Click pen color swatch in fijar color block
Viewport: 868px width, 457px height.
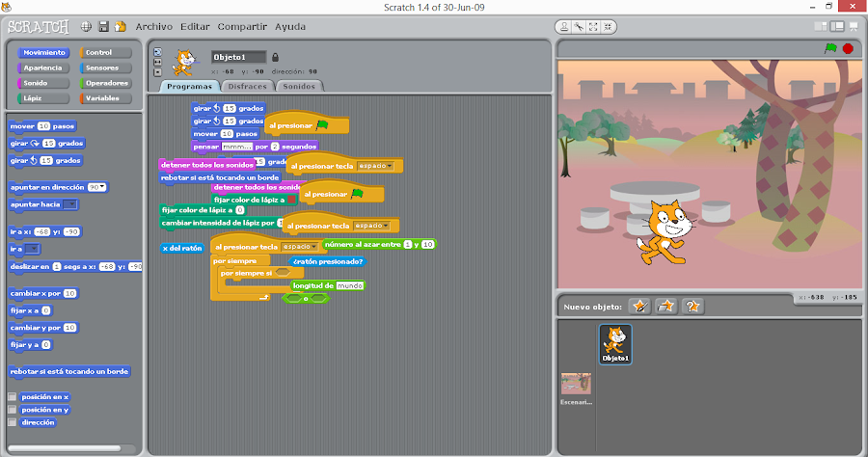pyautogui.click(x=291, y=200)
